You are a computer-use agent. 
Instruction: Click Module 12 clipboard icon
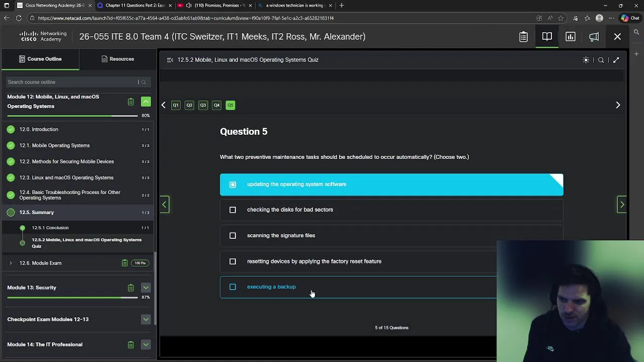[x=131, y=102]
